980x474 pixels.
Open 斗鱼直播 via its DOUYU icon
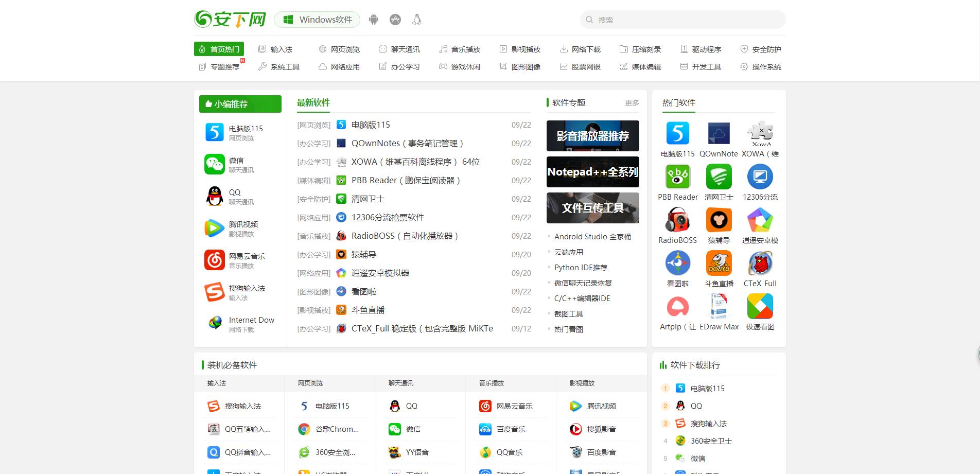[719, 262]
